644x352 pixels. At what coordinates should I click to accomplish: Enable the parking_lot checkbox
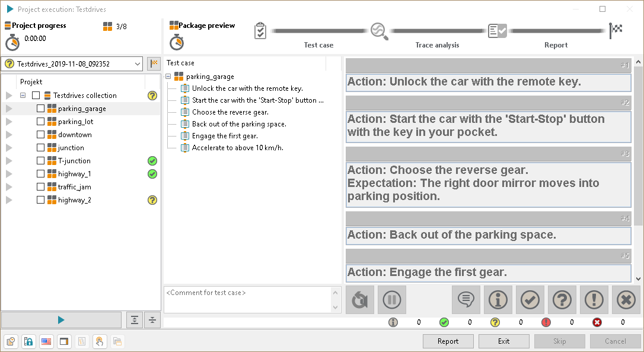[x=41, y=122]
